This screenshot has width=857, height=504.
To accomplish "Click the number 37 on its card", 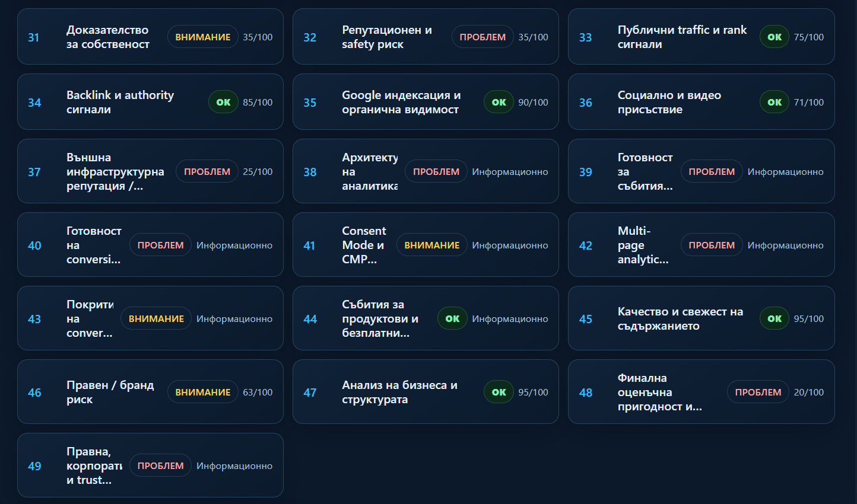I will pos(34,171).
